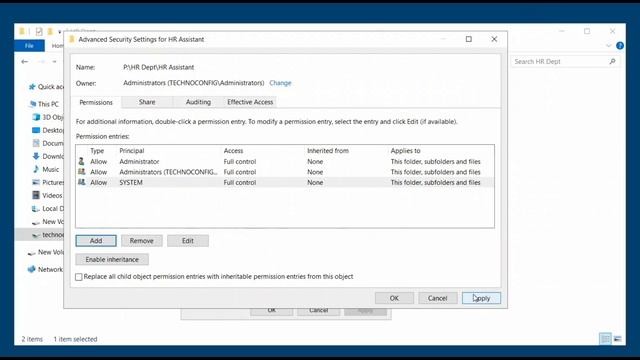Screen dimensions: 640x360
Task: Select the SYSTEM permission entry row
Action: coord(285,182)
